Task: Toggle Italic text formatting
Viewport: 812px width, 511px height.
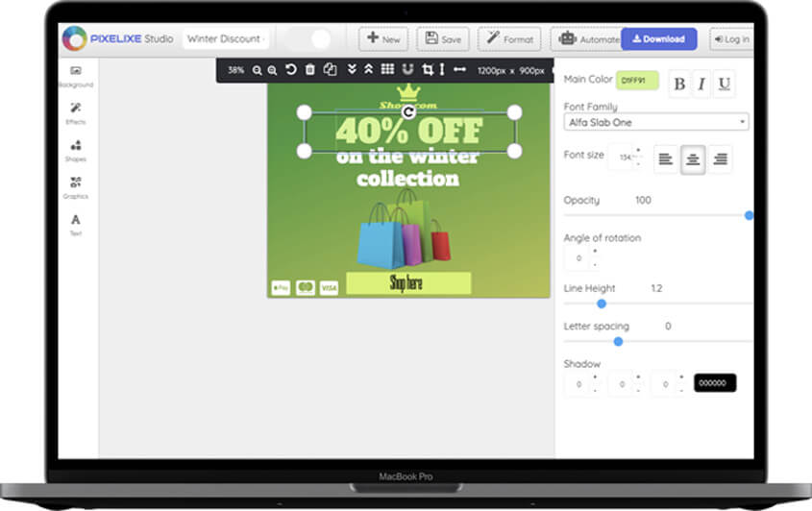Action: tap(701, 84)
